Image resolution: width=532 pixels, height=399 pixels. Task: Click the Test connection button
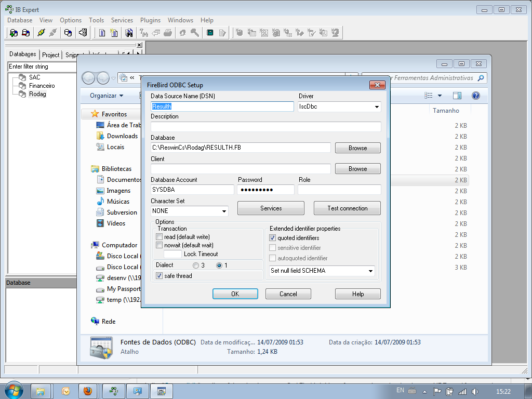pyautogui.click(x=347, y=208)
